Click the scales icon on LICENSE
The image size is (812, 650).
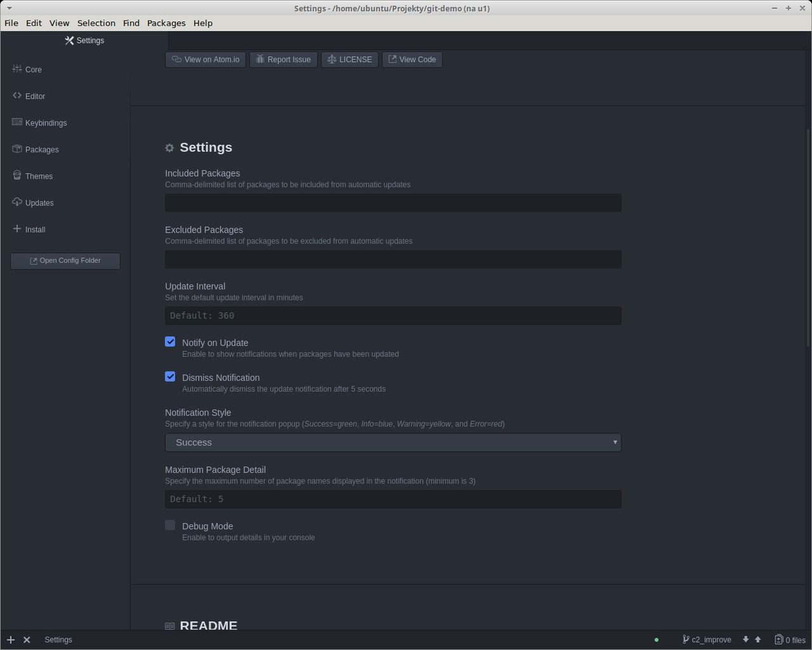332,59
